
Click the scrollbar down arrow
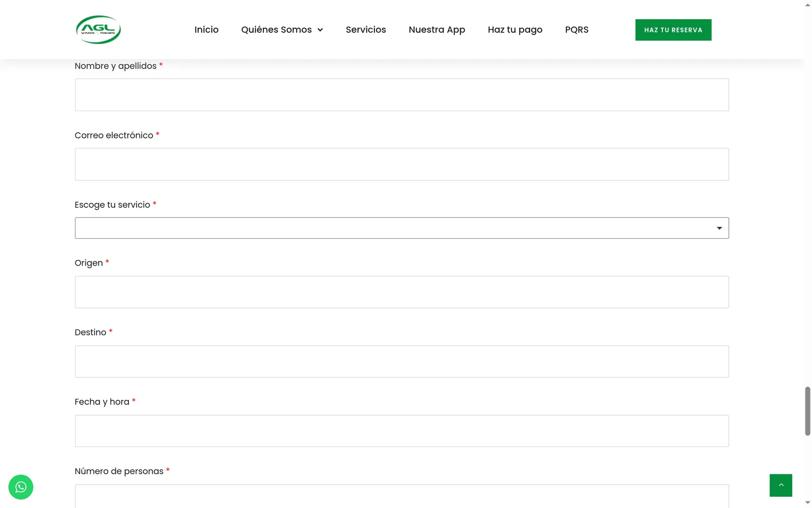point(807,503)
